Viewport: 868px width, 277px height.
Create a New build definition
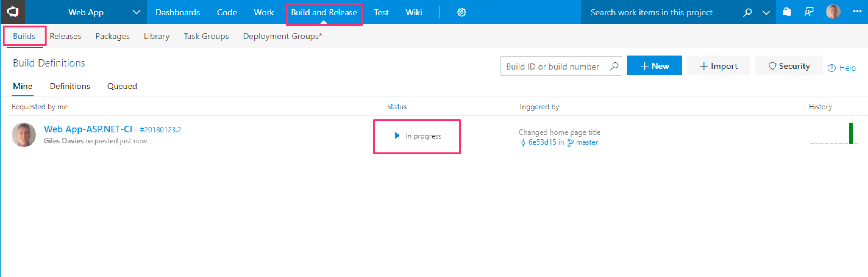click(654, 66)
